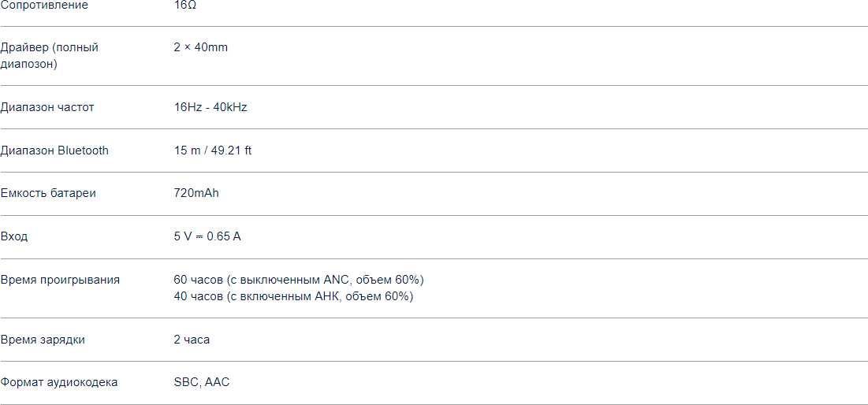Image resolution: width=868 pixels, height=405 pixels.
Task: Select the 16Hz - 40kHz frequency value
Action: [x=210, y=107]
